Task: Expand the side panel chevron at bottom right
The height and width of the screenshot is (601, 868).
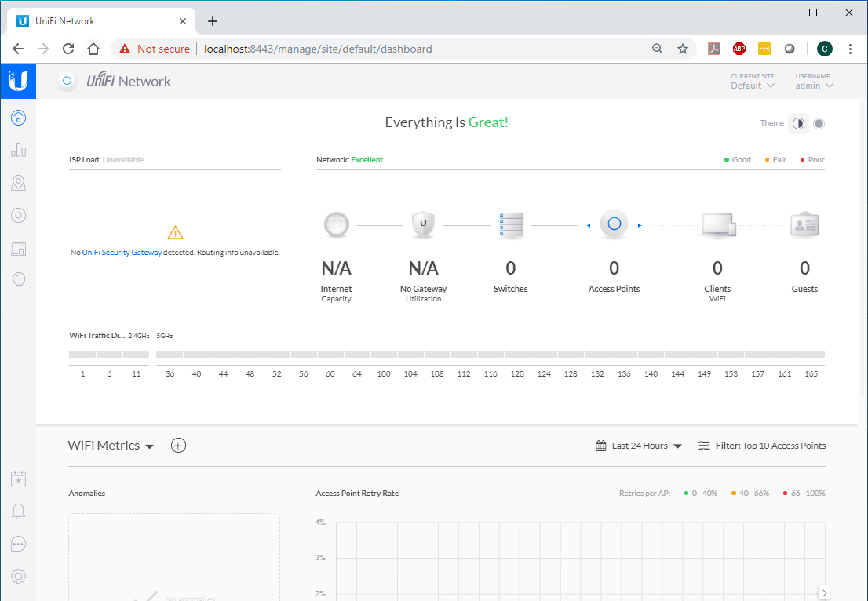Action: coord(824,592)
